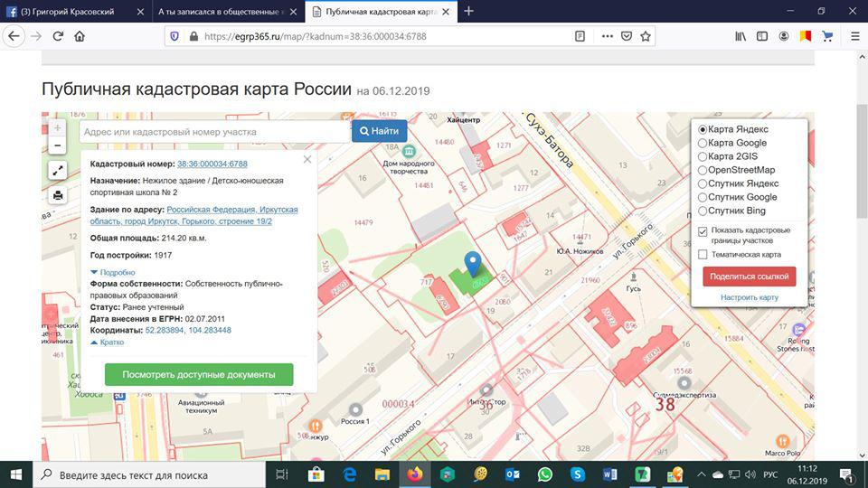Select the Карта Google radio option
Viewport: 868px width, 488px height.
(x=703, y=143)
